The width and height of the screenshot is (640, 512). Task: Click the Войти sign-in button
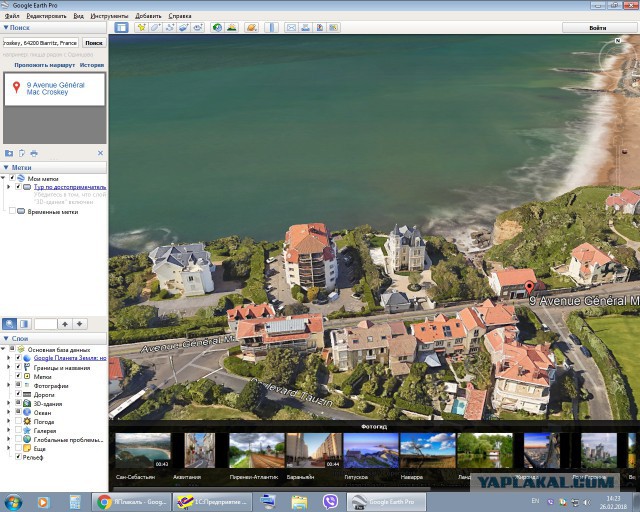598,28
